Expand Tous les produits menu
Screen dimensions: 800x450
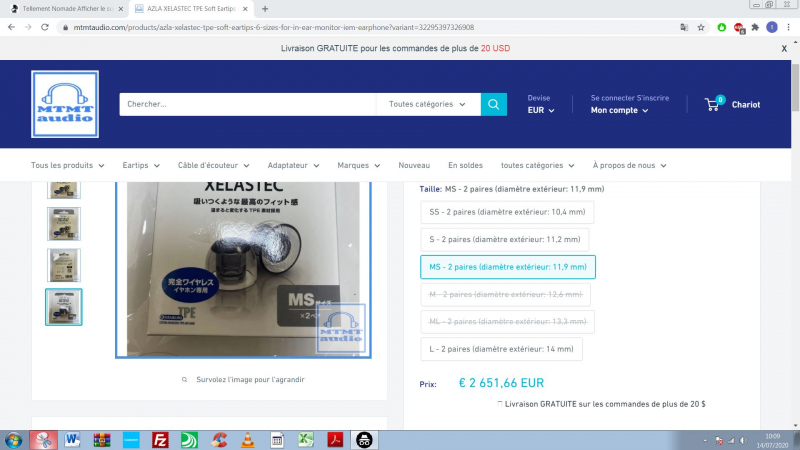coord(67,165)
